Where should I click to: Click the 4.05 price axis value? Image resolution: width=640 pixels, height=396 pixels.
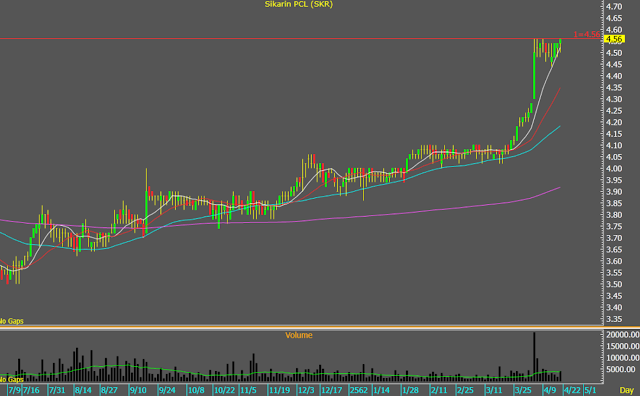point(614,157)
